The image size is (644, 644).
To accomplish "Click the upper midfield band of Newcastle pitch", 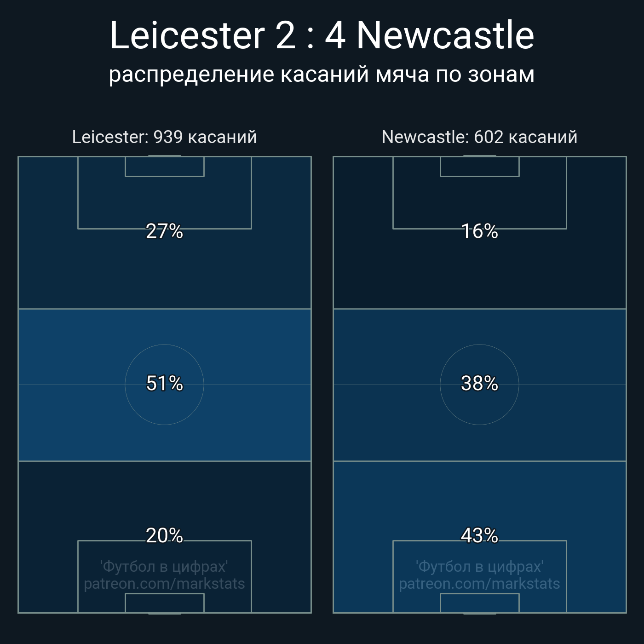I will pyautogui.click(x=480, y=347).
